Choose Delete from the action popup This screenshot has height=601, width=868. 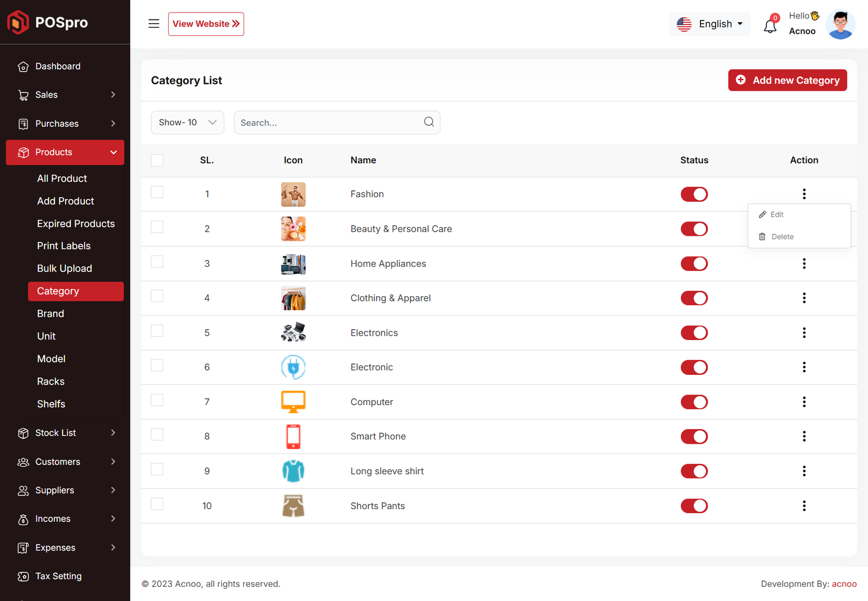click(x=782, y=237)
